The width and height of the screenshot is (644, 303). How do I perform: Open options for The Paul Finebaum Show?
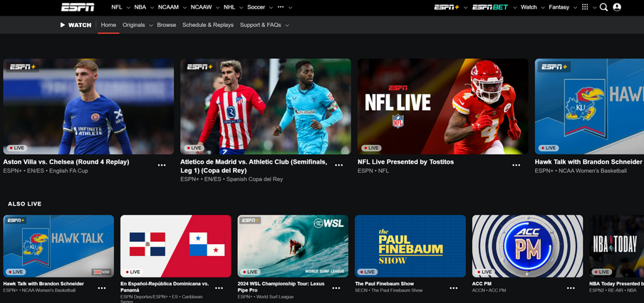pos(453,288)
